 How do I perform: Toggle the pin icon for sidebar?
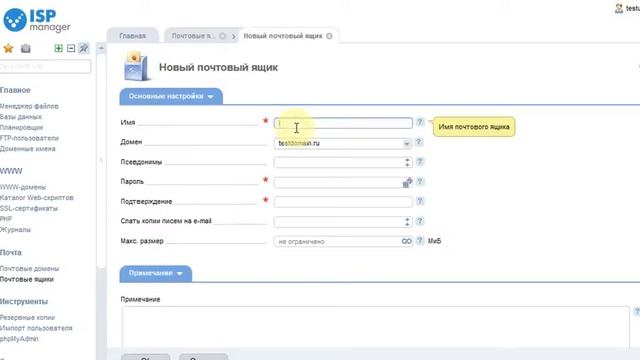[x=84, y=48]
